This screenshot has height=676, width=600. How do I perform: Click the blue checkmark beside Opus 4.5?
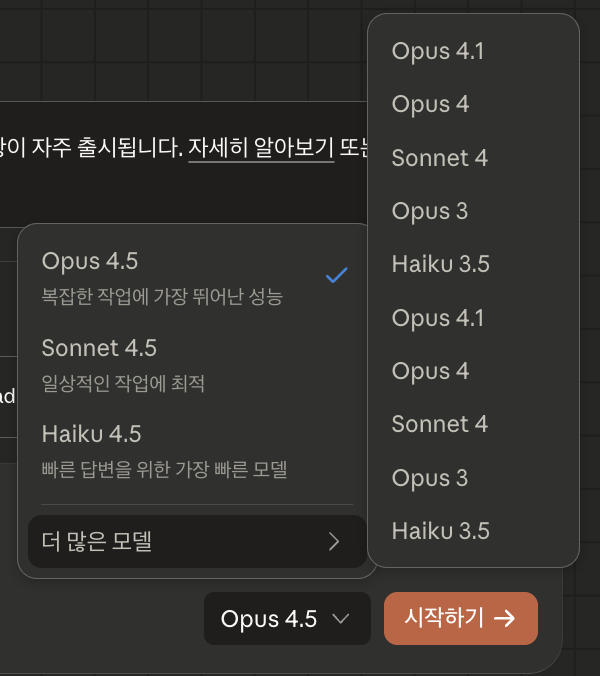pos(337,275)
